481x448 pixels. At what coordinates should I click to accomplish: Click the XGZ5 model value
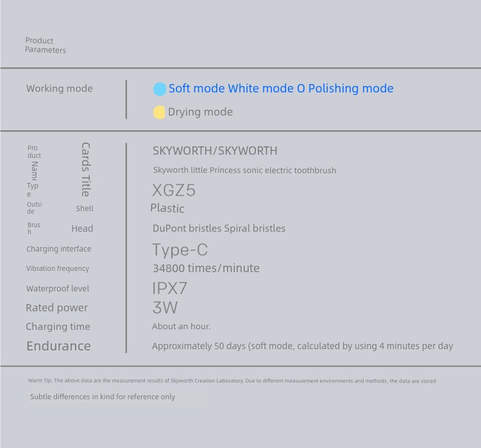(174, 190)
